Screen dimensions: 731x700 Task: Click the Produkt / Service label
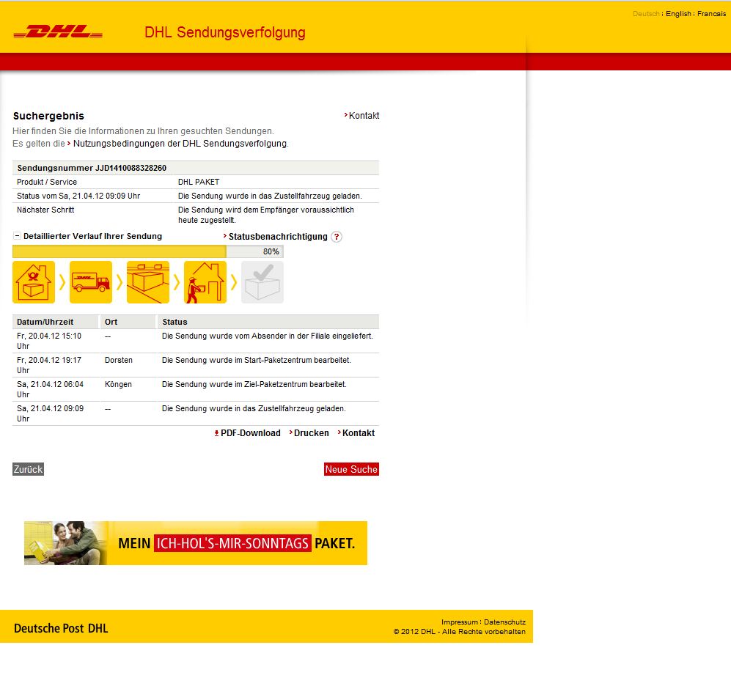(47, 183)
